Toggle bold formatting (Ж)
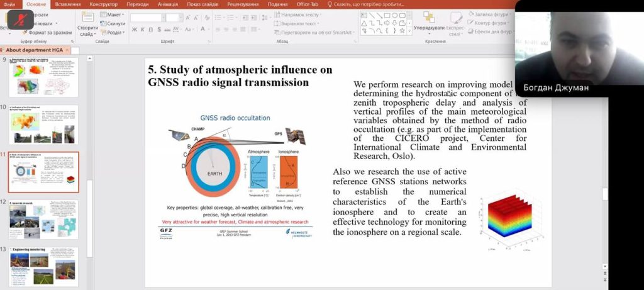This screenshot has width=644, height=290. point(133,30)
